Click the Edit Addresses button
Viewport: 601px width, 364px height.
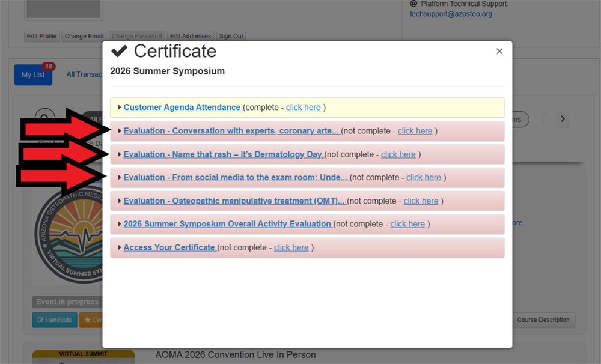coord(190,36)
